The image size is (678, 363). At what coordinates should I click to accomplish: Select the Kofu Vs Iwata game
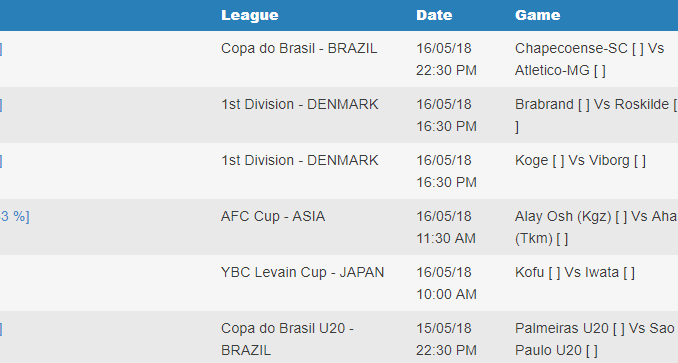574,272
